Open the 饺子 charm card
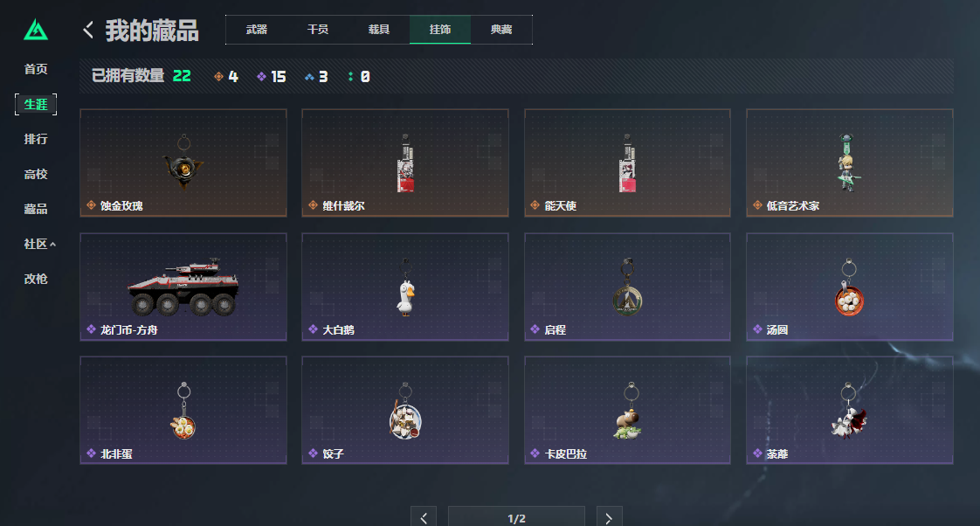 pos(405,411)
